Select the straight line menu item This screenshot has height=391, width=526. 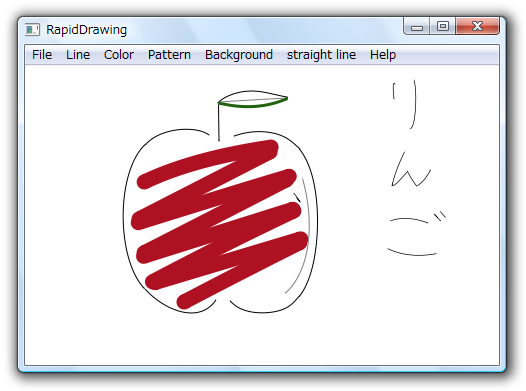(321, 55)
